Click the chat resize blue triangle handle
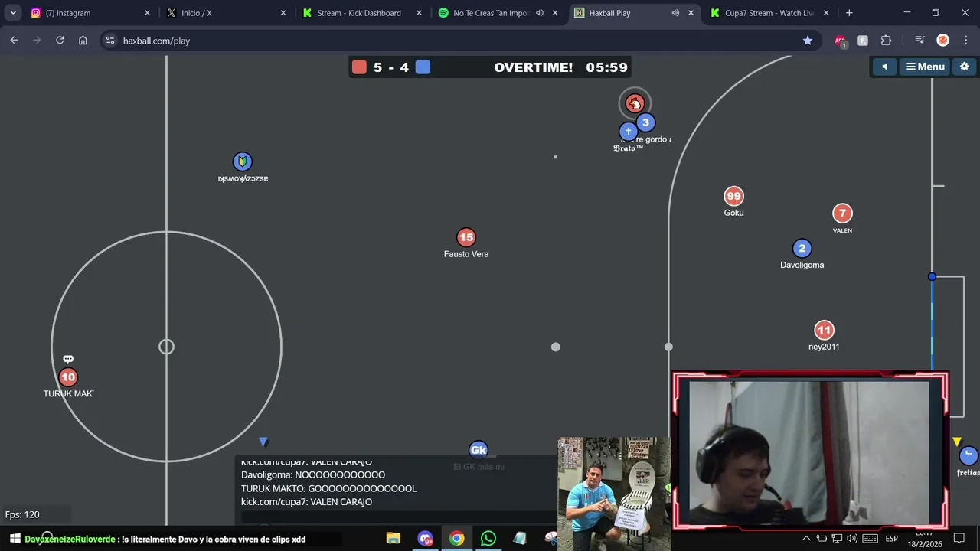Viewport: 980px width, 551px height. click(263, 442)
